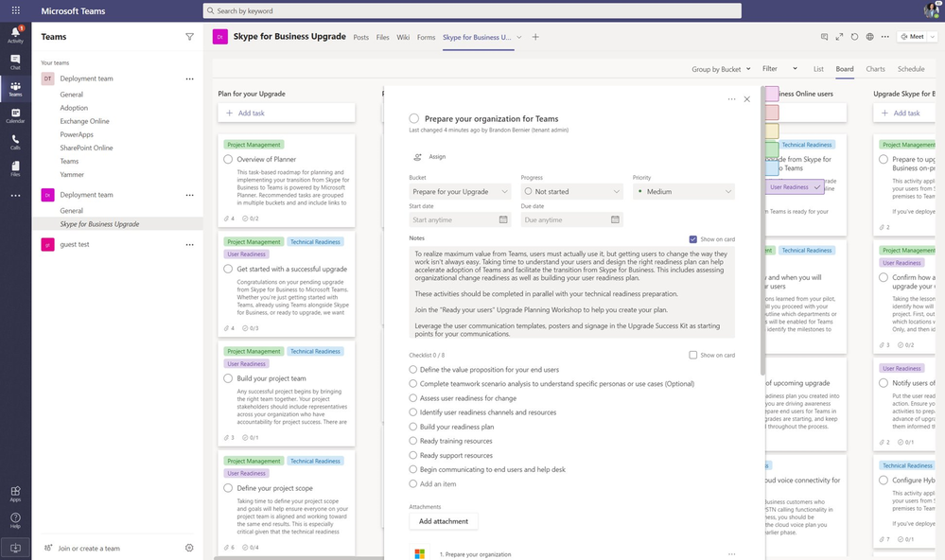
Task: Check checklist Show on card
Action: (693, 355)
